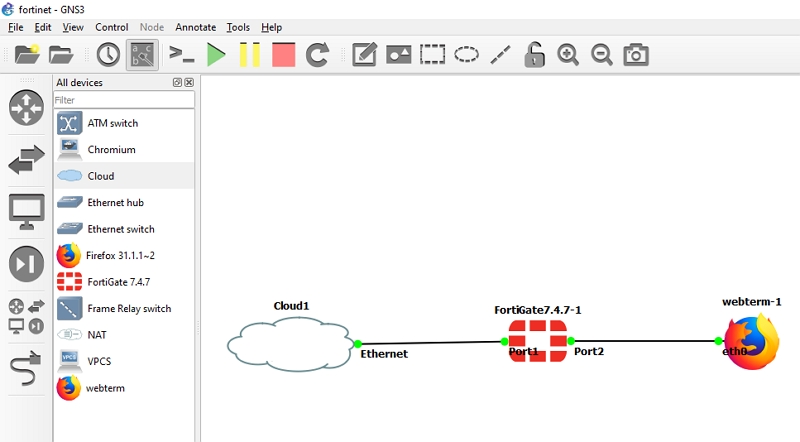Browse end devices monitor icon
800x442 pixels.
[x=27, y=212]
